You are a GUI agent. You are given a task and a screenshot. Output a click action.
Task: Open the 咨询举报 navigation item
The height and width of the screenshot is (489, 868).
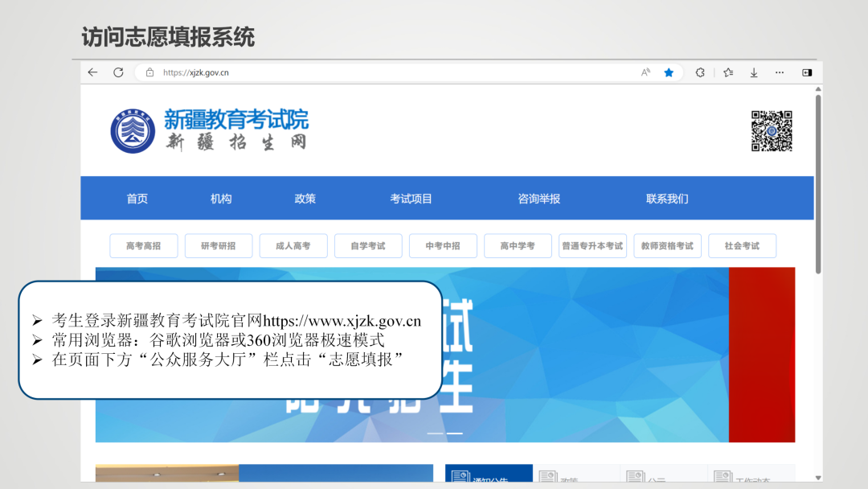[538, 199]
